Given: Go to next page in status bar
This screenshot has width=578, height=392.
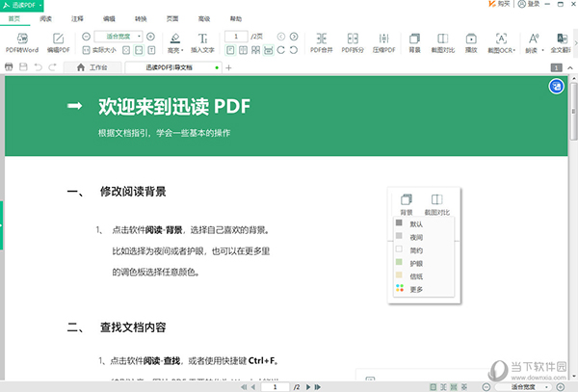Looking at the screenshot, I should click(x=308, y=387).
